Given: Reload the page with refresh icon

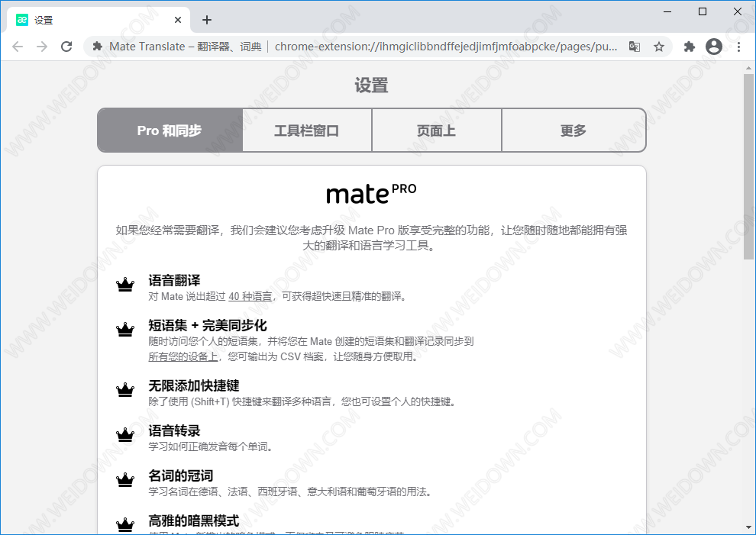Looking at the screenshot, I should [66, 47].
